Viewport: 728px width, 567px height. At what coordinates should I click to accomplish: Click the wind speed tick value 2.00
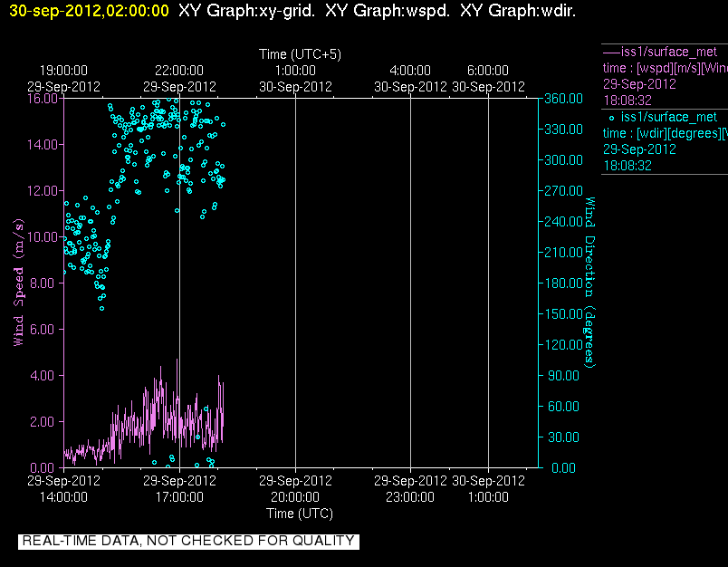click(43, 422)
